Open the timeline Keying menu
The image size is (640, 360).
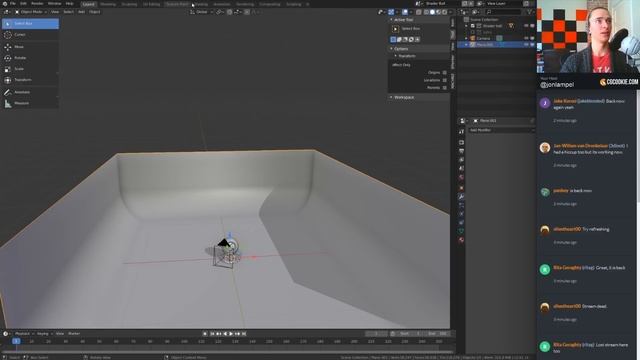tap(43, 334)
